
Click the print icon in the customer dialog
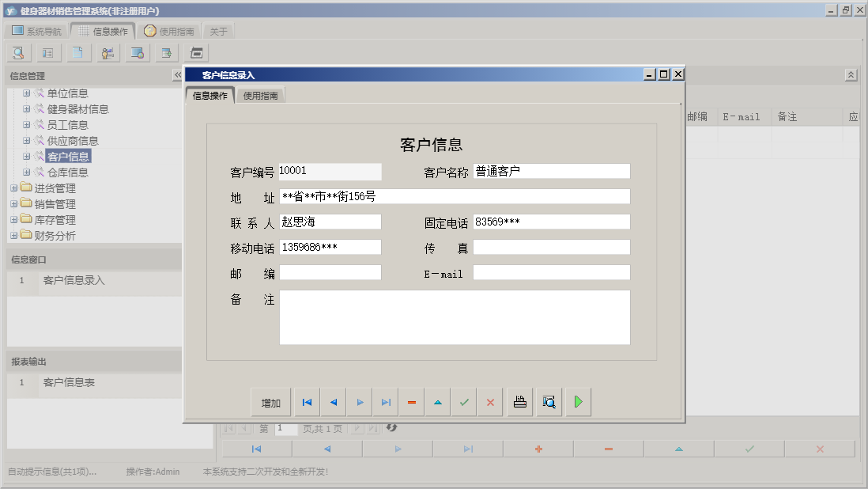tap(519, 402)
